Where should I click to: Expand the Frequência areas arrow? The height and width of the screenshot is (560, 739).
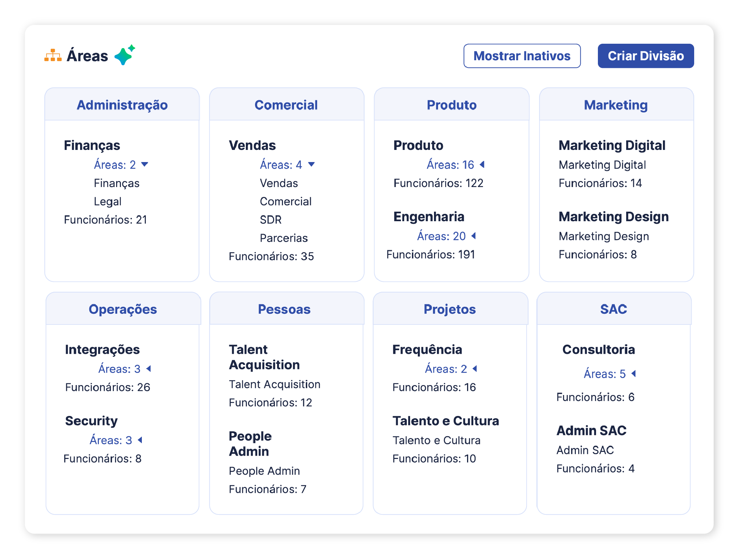point(475,369)
